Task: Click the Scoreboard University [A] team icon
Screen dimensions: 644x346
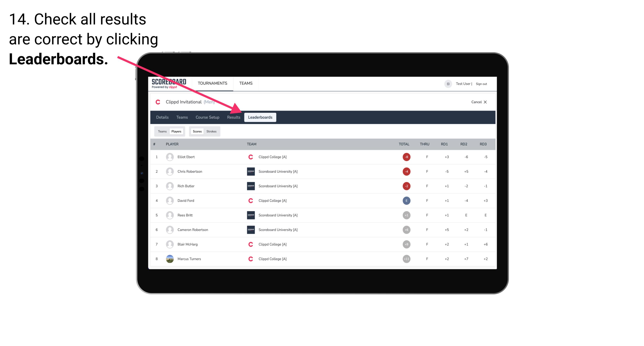Action: (250, 171)
